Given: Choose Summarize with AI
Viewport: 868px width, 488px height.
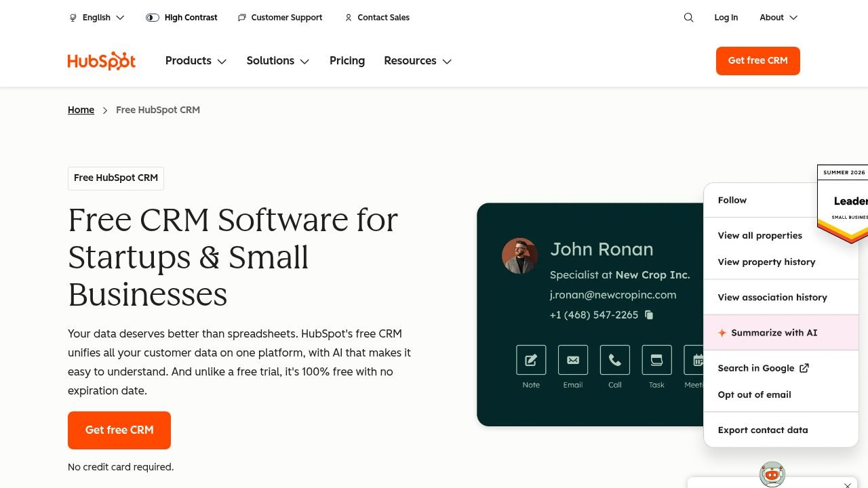Looking at the screenshot, I should pyautogui.click(x=781, y=333).
